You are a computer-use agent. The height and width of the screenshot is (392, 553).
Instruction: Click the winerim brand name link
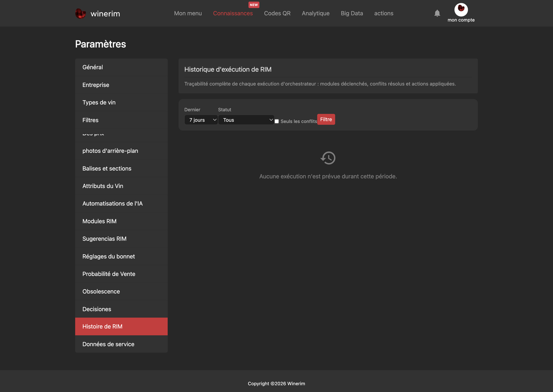tap(105, 14)
